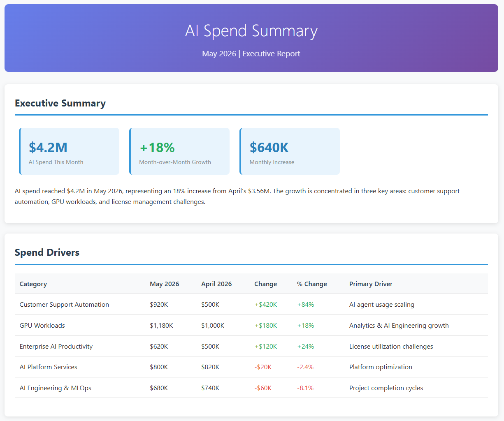Select the +$120K change value

tap(266, 347)
